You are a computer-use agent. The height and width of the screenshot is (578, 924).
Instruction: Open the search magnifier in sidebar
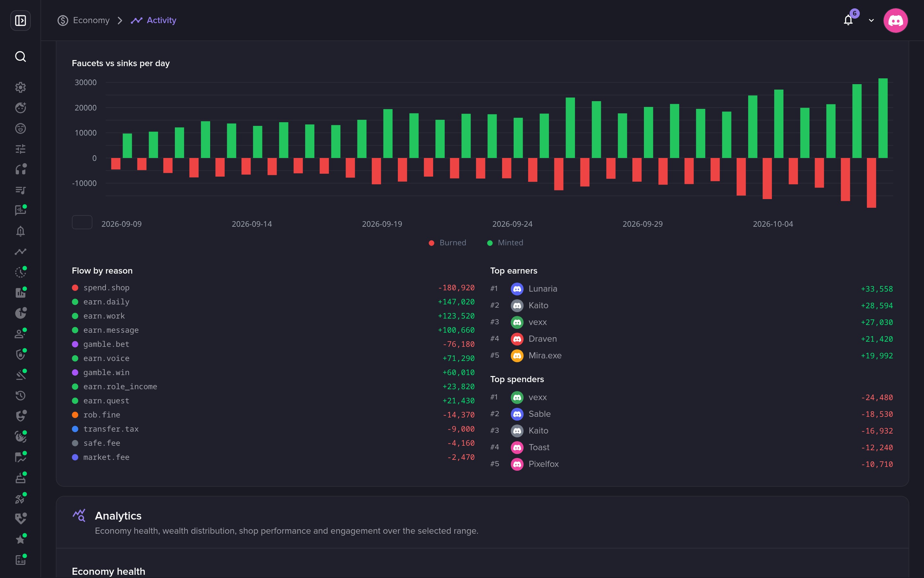[x=20, y=57]
